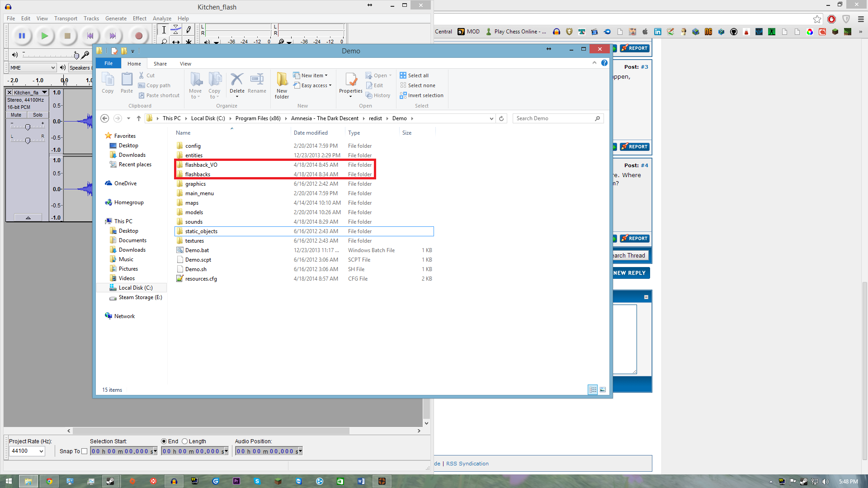Viewport: 868px width, 488px height.
Task: Select the Length radio button
Action: pos(184,441)
